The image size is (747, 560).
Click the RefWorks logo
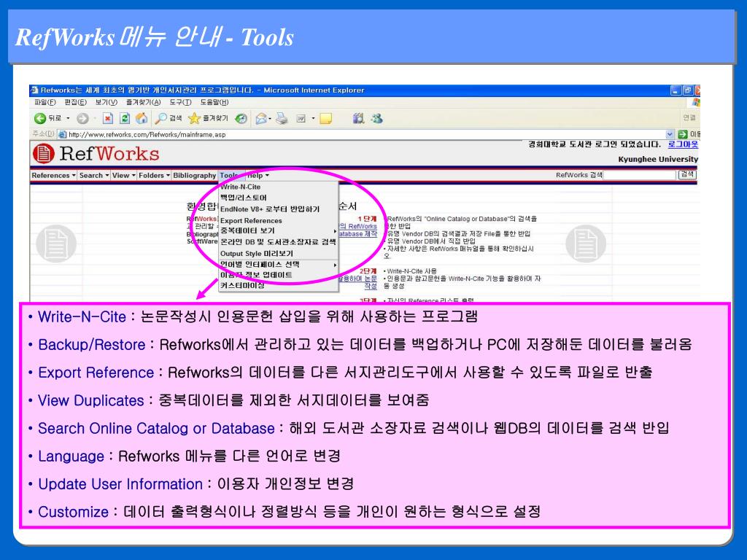tap(96, 153)
